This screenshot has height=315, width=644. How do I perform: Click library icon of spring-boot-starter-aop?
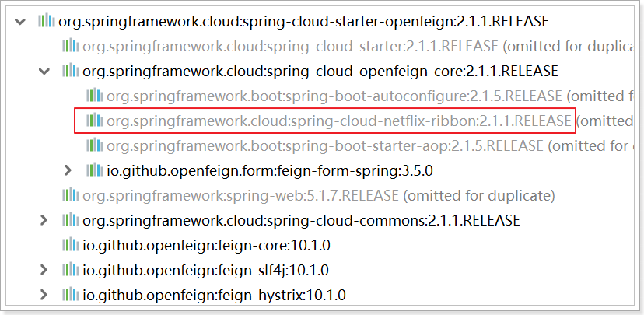(95, 145)
